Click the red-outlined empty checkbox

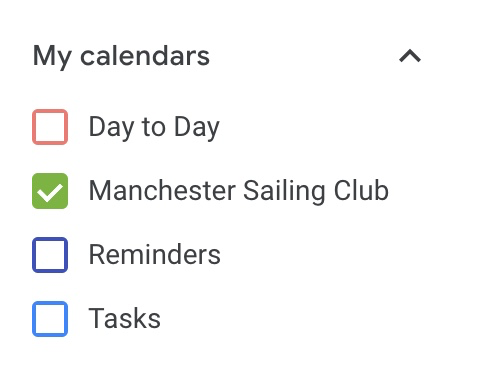(50, 127)
